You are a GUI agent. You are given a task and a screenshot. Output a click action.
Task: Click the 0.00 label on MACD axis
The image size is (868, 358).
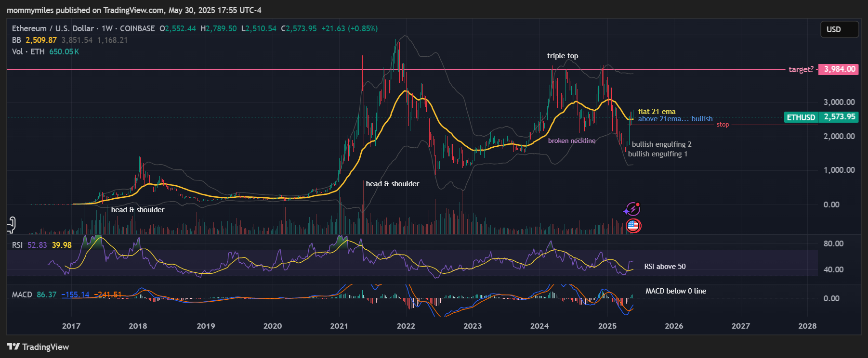click(x=831, y=298)
